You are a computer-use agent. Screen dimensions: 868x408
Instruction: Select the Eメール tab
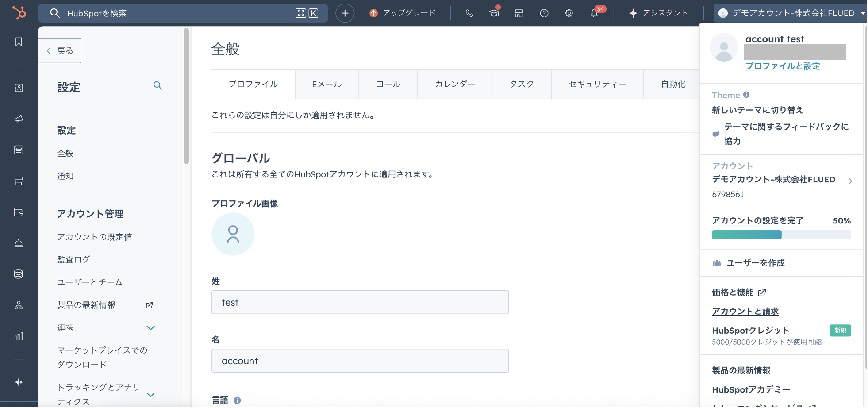(x=326, y=84)
